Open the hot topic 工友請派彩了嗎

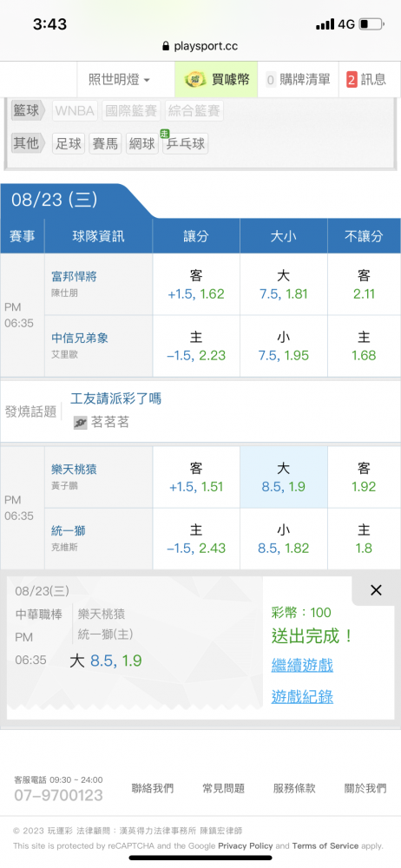click(x=116, y=398)
